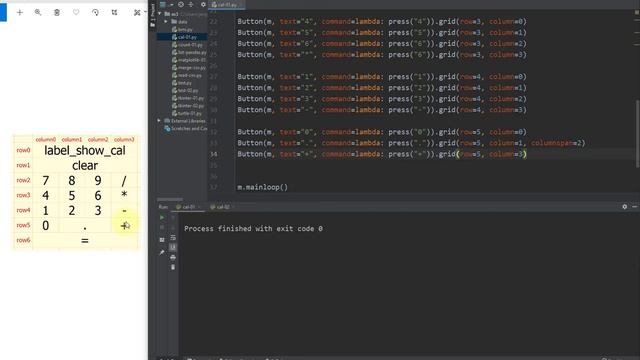The image size is (640, 360).
Task: Open Project panel settings gear
Action: pos(203,4)
